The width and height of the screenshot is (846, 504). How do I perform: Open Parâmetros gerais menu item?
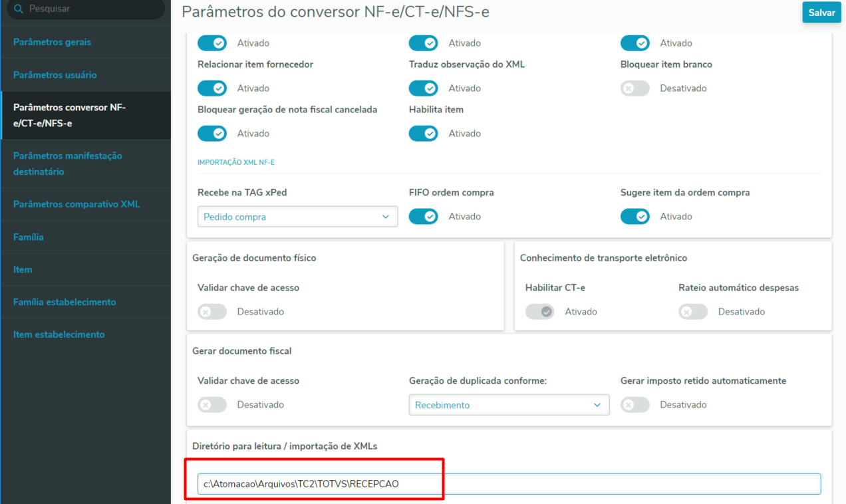(85, 42)
